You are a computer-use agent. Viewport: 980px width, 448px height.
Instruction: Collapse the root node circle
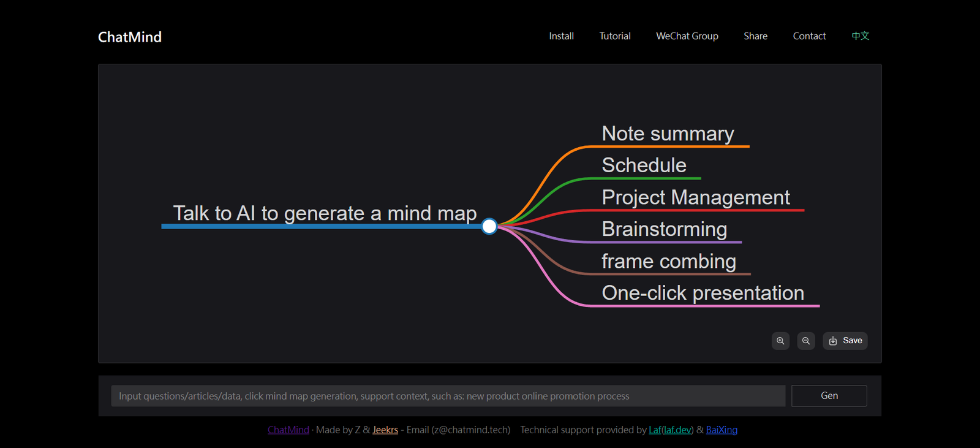pyautogui.click(x=489, y=227)
